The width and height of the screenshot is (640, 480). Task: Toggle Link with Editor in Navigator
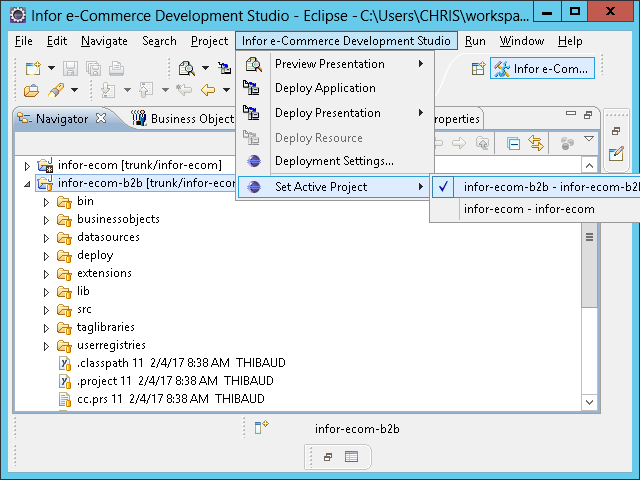click(x=536, y=143)
